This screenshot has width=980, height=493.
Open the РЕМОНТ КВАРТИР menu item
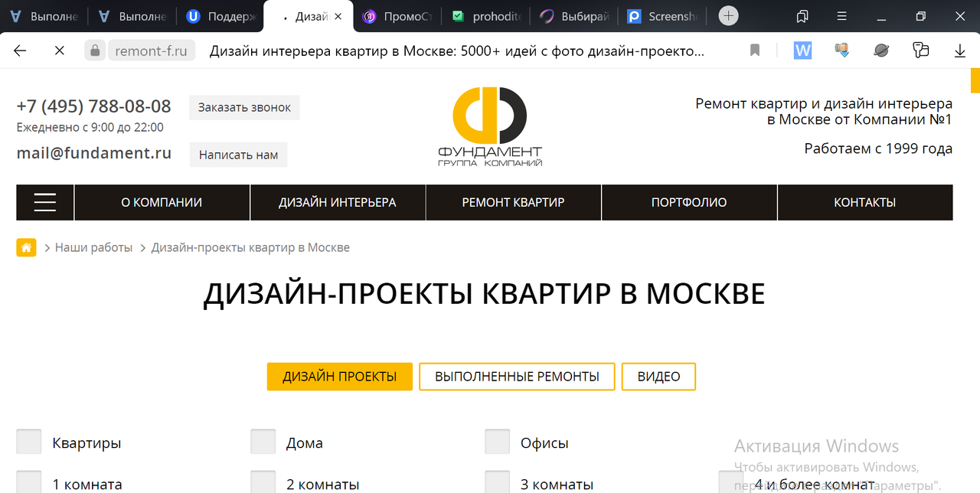click(513, 202)
